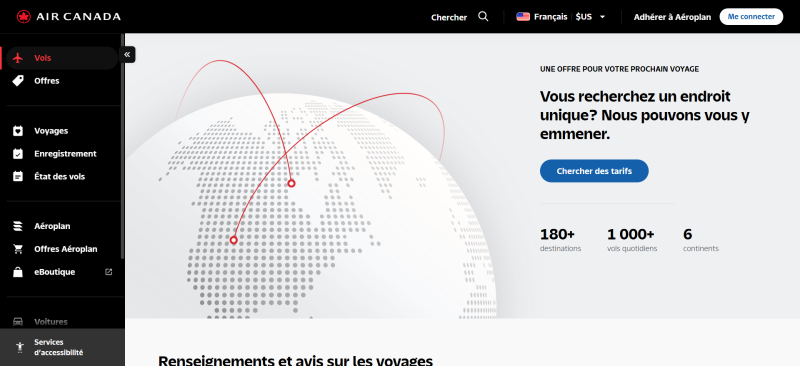The width and height of the screenshot is (800, 366).
Task: Click the Air Canada maple leaf logo
Action: [x=23, y=17]
